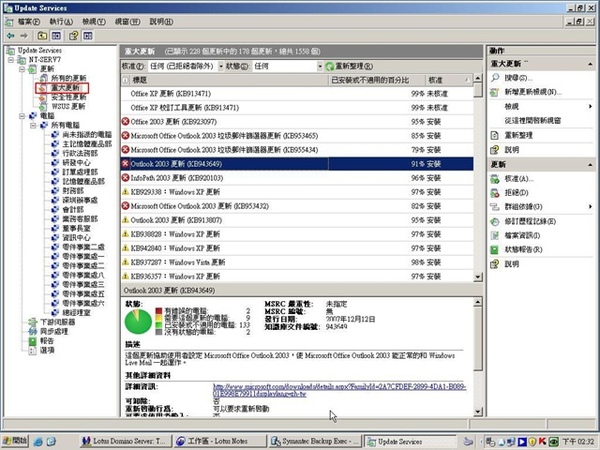
Task: Switch to Lotus Domino Server taskbar button
Action: [125, 441]
